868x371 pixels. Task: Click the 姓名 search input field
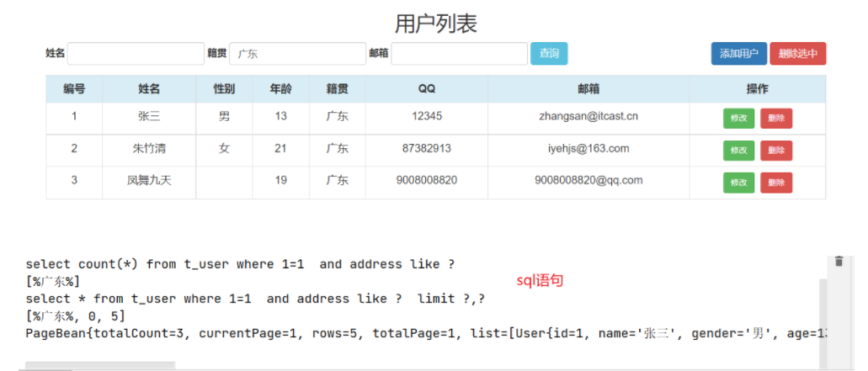[x=136, y=54]
